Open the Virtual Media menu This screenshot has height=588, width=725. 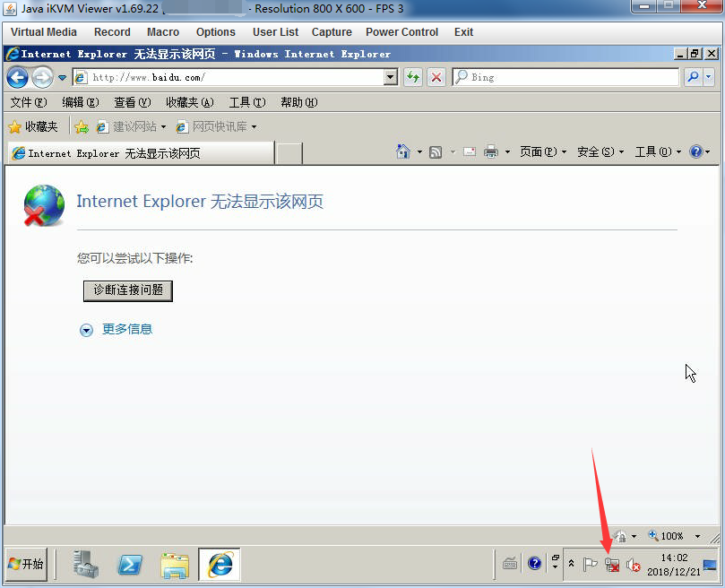pos(44,31)
